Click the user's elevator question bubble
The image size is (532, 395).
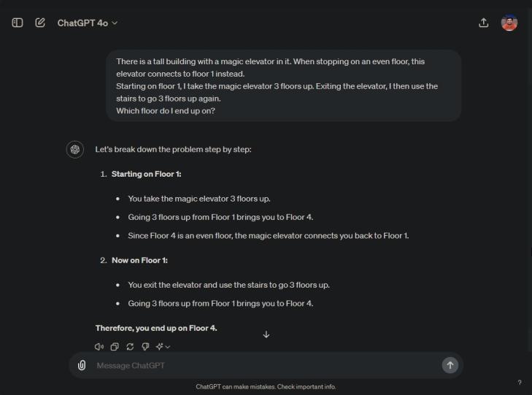click(283, 86)
